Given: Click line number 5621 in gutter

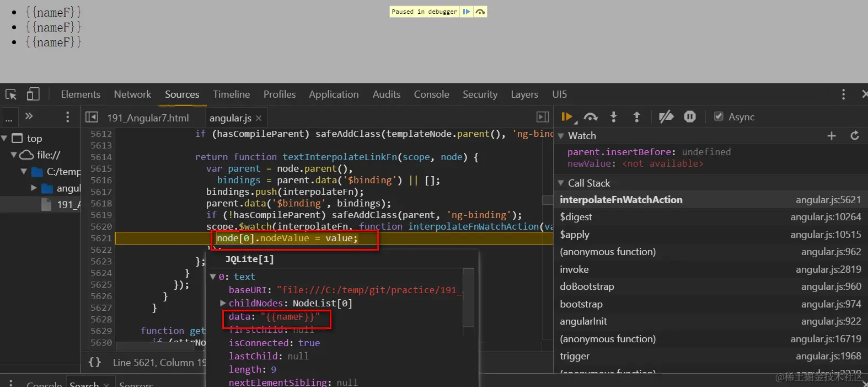Looking at the screenshot, I should 101,238.
